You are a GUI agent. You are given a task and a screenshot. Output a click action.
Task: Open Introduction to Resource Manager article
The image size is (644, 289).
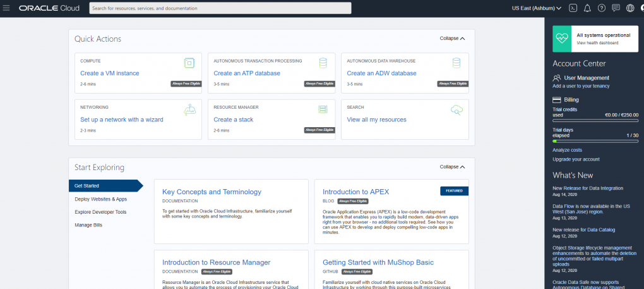point(217,262)
